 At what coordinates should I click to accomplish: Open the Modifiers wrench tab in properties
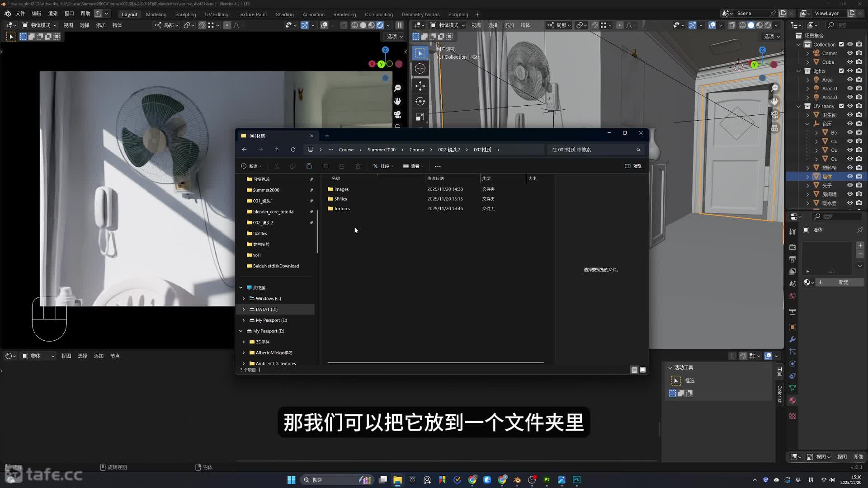coord(793,339)
